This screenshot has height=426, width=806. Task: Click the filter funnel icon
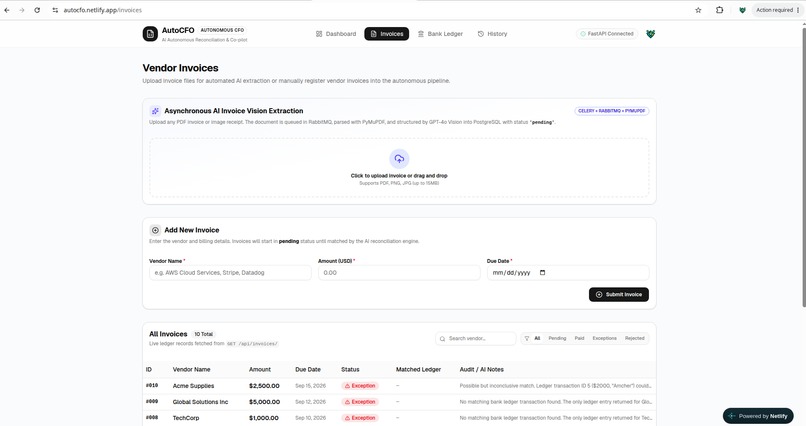[x=527, y=339]
